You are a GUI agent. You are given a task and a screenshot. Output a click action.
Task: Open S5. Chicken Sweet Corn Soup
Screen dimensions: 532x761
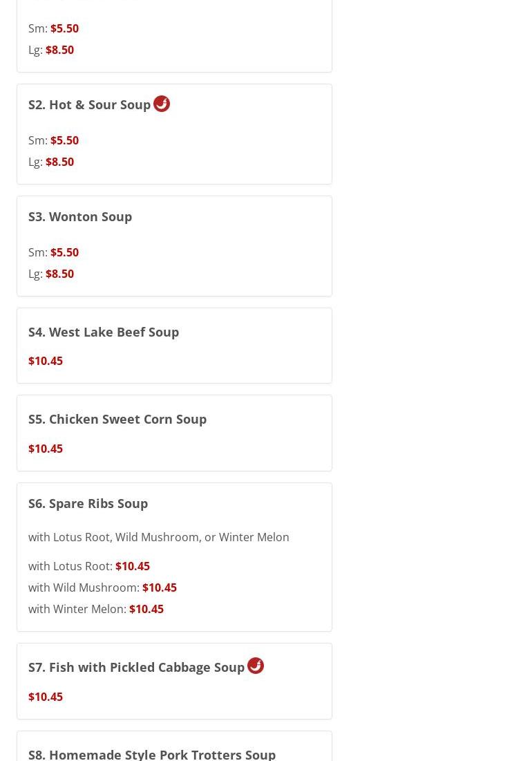[117, 420]
